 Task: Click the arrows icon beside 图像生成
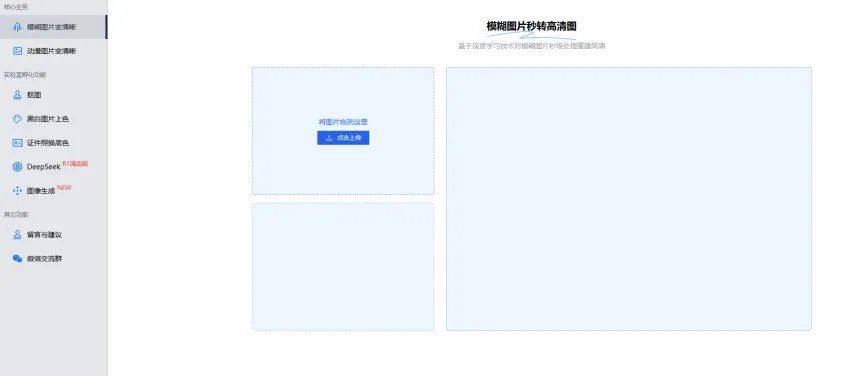pos(17,191)
